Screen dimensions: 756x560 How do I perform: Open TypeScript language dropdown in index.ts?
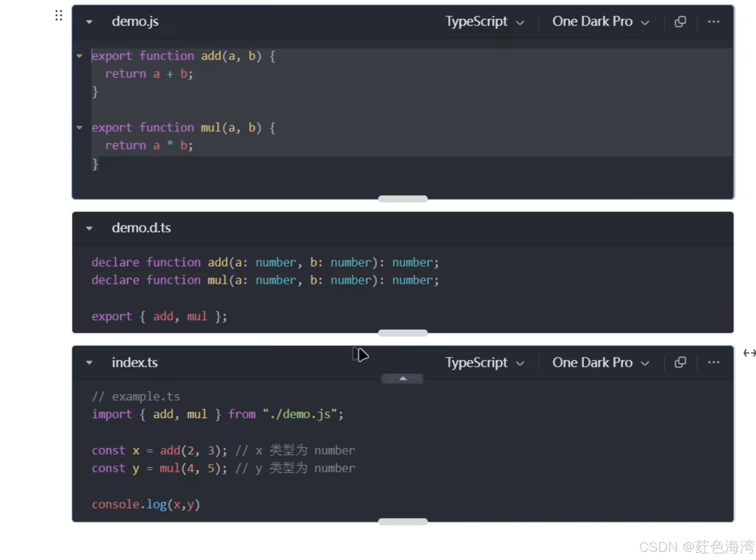click(x=485, y=363)
